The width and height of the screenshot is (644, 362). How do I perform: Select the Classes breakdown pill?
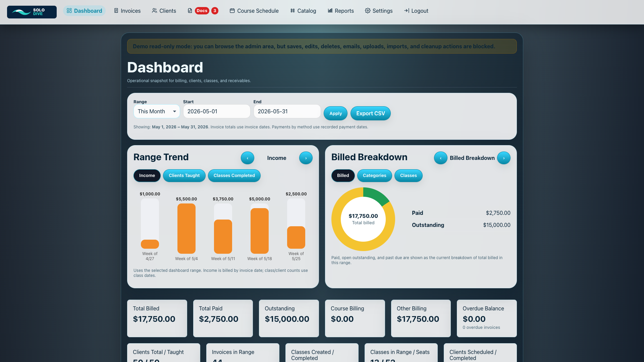pyautogui.click(x=408, y=176)
